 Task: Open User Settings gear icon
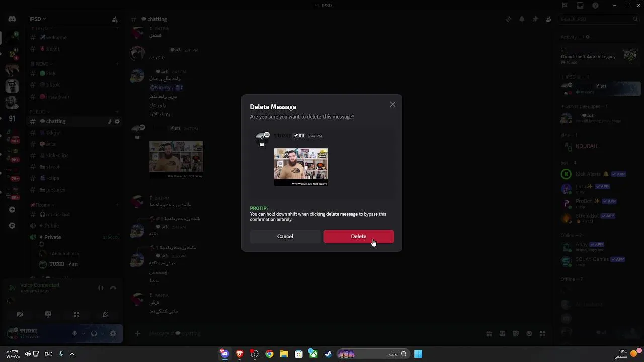point(113,333)
